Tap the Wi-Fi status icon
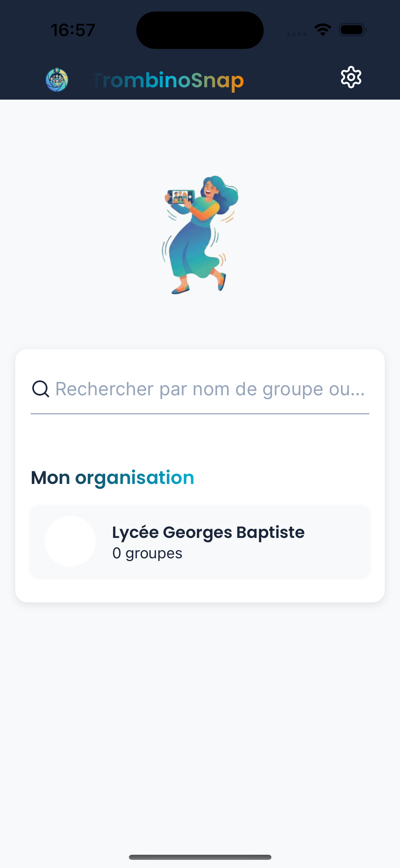 tap(323, 30)
